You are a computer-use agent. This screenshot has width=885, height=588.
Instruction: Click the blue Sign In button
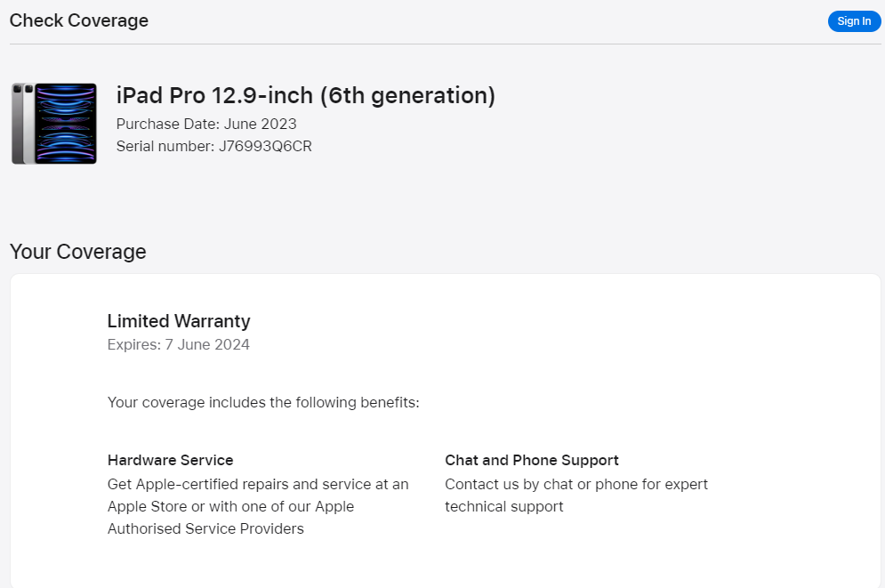(x=854, y=21)
